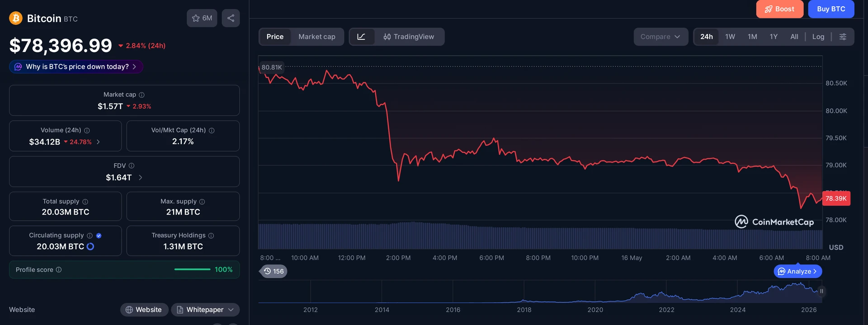The image size is (868, 325).
Task: Switch to Price tab
Action: pos(275,37)
